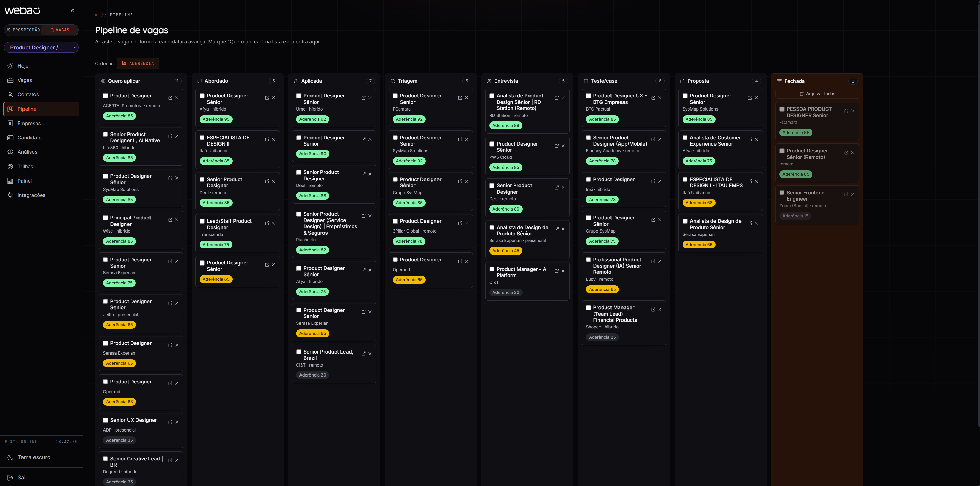Navigate to Empresas in the sidebar
Viewport: 980px width, 486px height.
(x=41, y=123)
